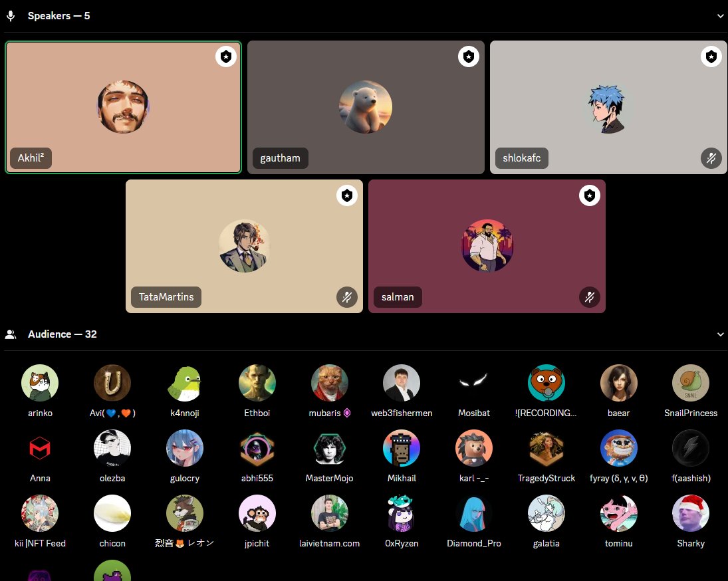
Task: Click the audience people icon next to Audience header
Action: tap(11, 334)
